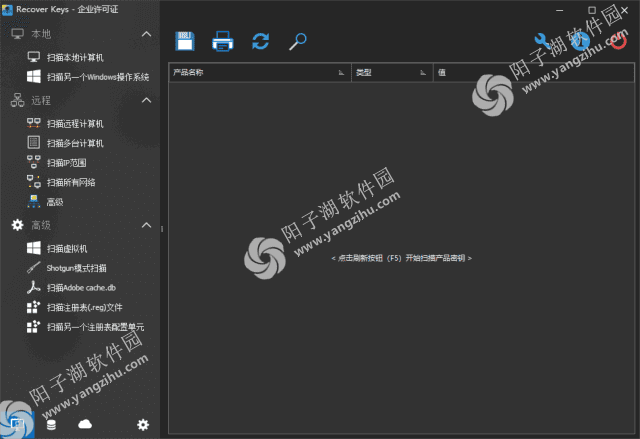This screenshot has height=439, width=640.
Task: Click the red power icon at top right
Action: pyautogui.click(x=618, y=41)
